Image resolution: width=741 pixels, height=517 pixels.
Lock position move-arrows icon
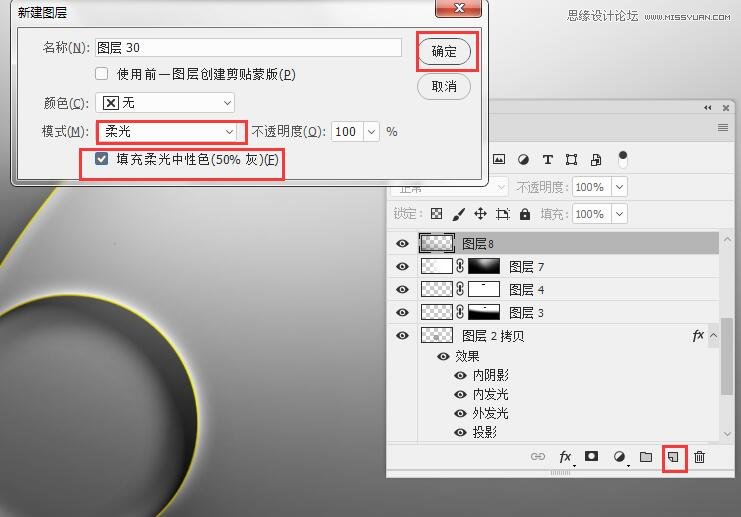pyautogui.click(x=480, y=214)
